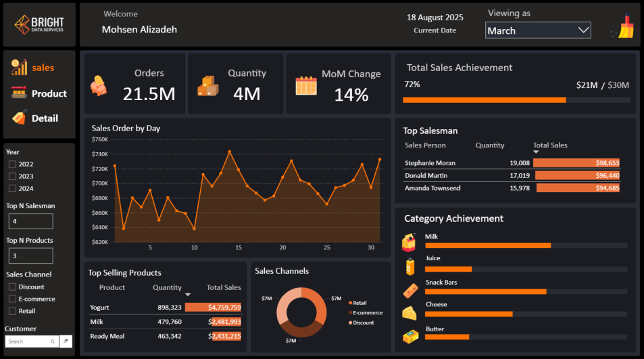Viewport: 644px width, 359px height.
Task: Click the Snack Bars category icon
Action: 410,290
